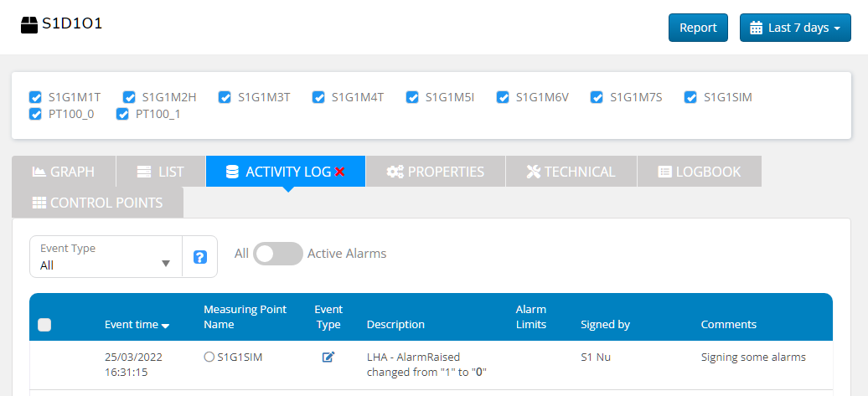Open the Control Points tab
Screen dimensions: 868x396
[97, 203]
